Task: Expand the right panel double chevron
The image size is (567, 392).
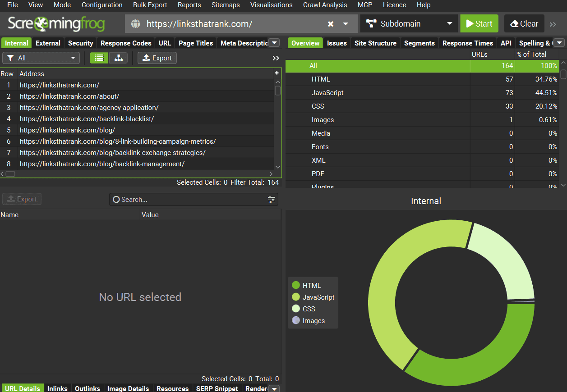Action: tap(276, 58)
